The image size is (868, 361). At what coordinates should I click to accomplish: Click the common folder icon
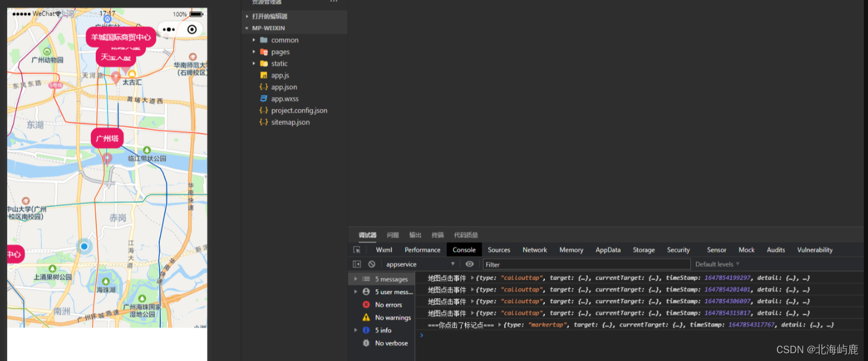click(x=264, y=40)
